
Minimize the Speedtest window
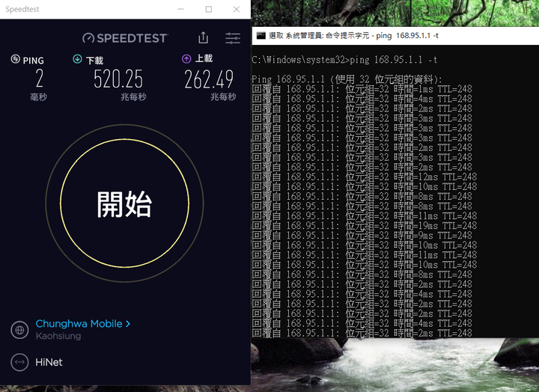click(181, 9)
